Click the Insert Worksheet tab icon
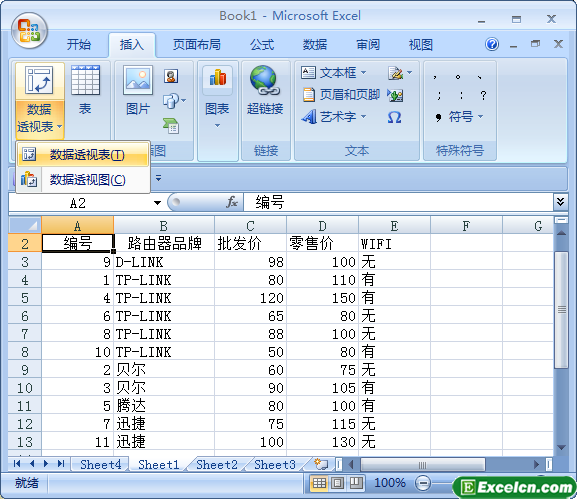Viewport: 577px width, 499px height. click(321, 464)
